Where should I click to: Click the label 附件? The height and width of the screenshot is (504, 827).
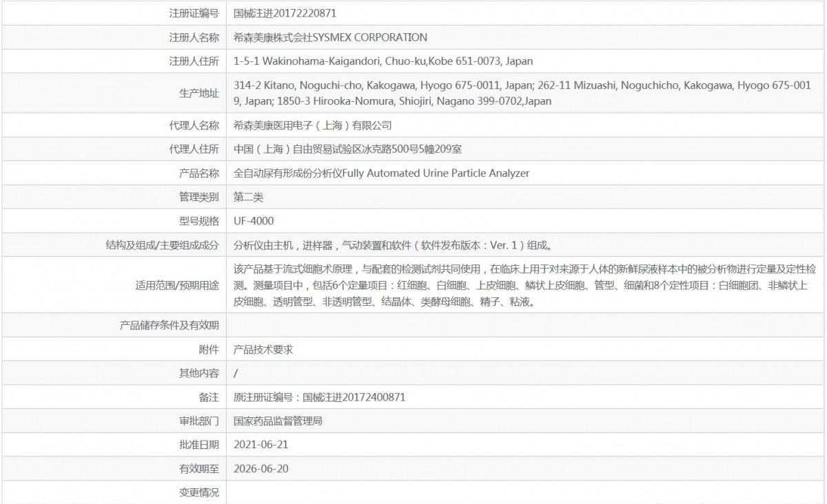(x=209, y=349)
